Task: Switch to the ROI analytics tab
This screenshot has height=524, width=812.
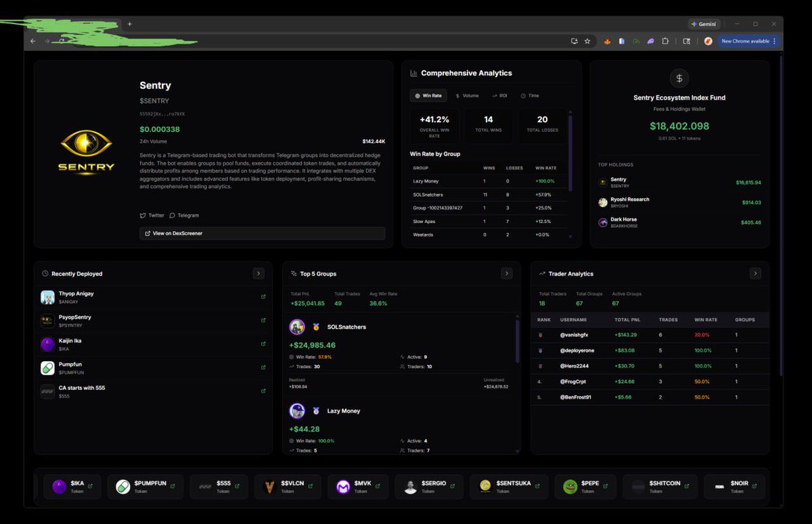Action: click(x=500, y=96)
